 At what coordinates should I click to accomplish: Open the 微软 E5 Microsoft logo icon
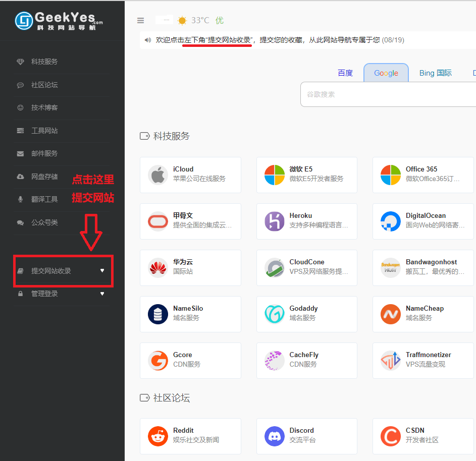pos(275,175)
